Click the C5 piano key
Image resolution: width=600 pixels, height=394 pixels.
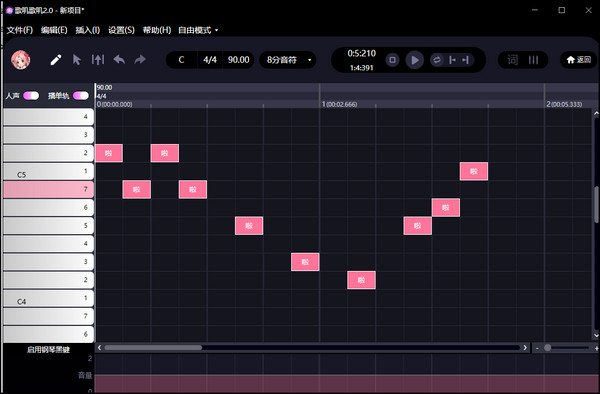49,171
